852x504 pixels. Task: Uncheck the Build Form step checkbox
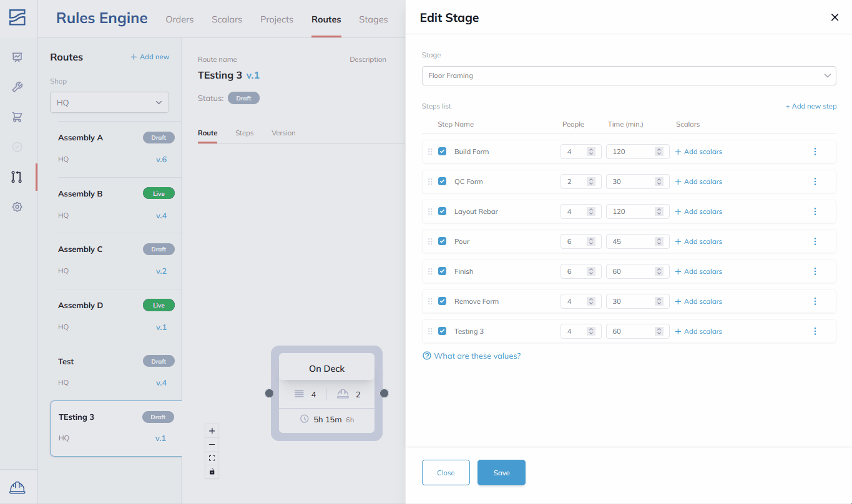(443, 152)
